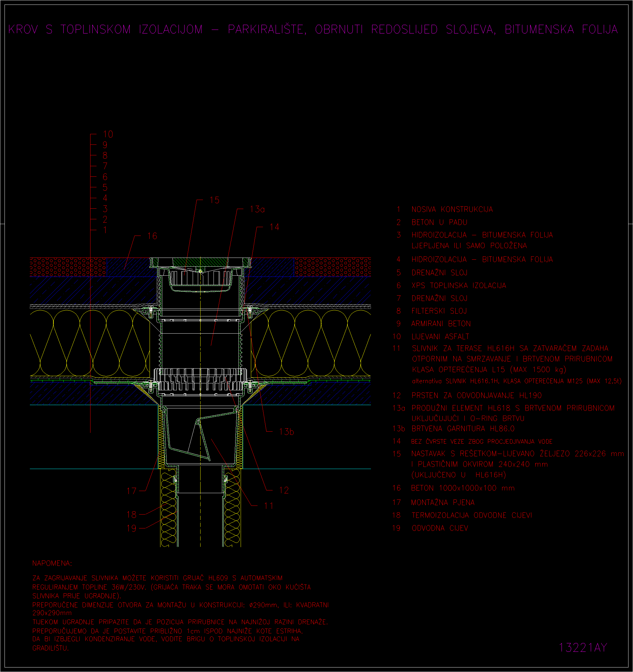
Task: Select callout label '18' left of pipe
Action: point(131,515)
